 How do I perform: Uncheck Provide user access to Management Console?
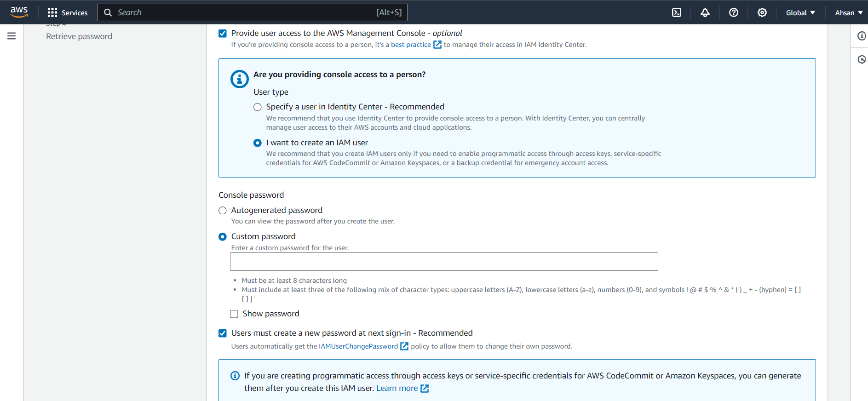[x=223, y=33]
